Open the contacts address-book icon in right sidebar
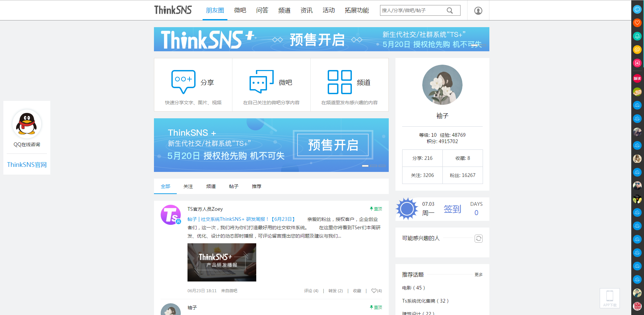This screenshot has height=315, width=644. (x=637, y=63)
